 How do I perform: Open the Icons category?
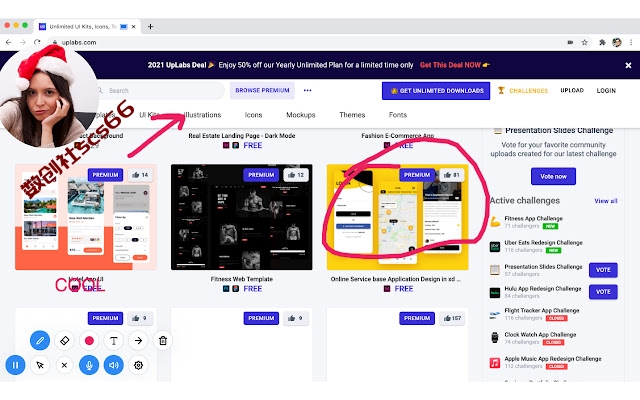[x=253, y=115]
